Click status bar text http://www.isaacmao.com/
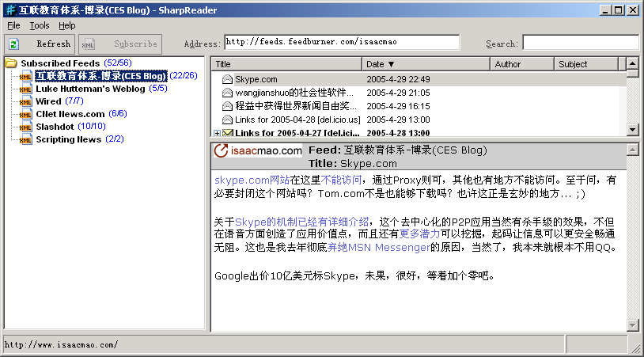The image size is (644, 357). pyautogui.click(x=61, y=344)
